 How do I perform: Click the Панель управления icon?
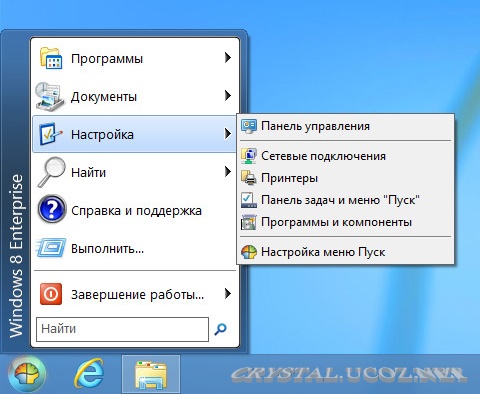249,126
